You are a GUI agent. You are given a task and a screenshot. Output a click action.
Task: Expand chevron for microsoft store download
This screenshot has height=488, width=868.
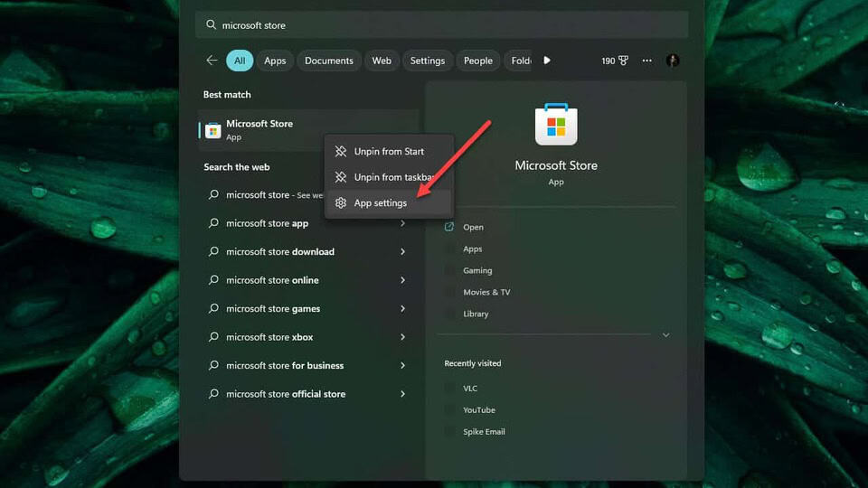coord(402,252)
